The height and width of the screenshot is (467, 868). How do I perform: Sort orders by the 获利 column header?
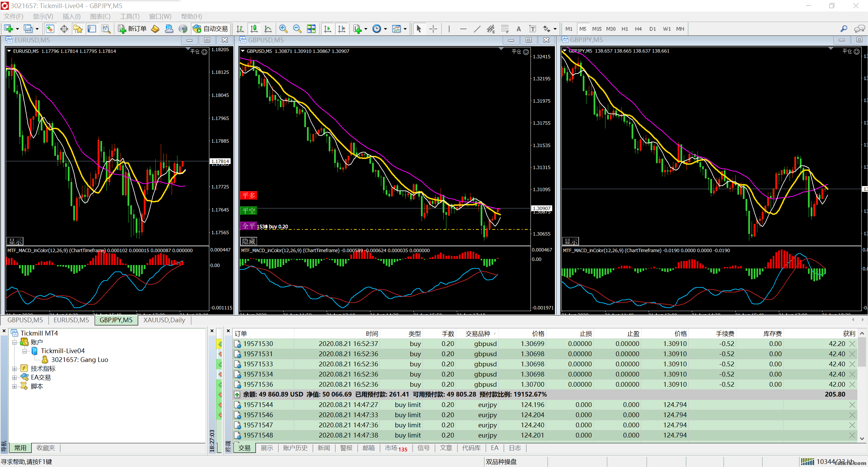(x=821, y=333)
